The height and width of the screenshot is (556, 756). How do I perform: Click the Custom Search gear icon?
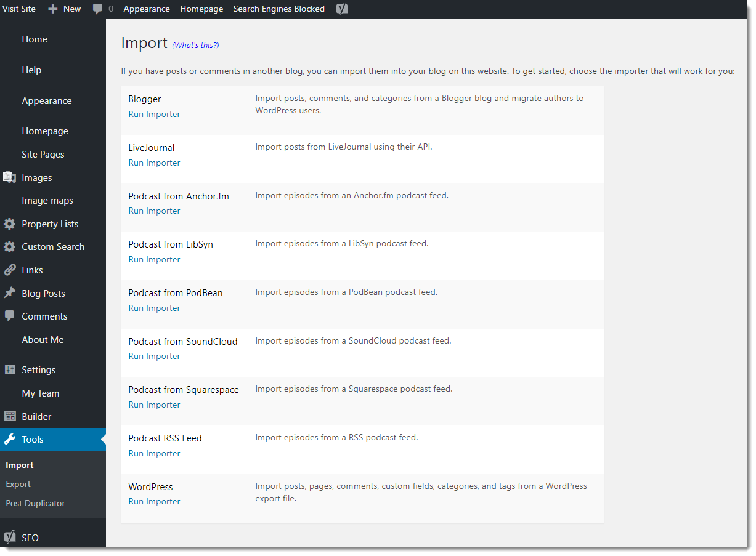(10, 246)
